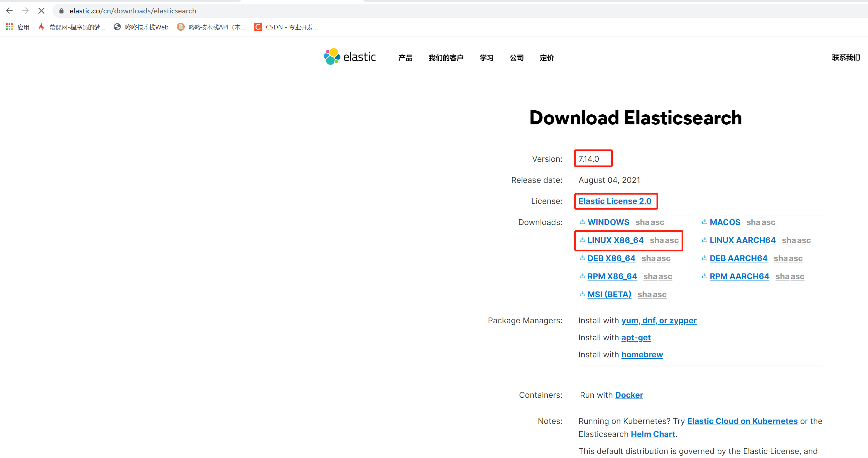
Task: Open the Docker link
Action: (629, 394)
